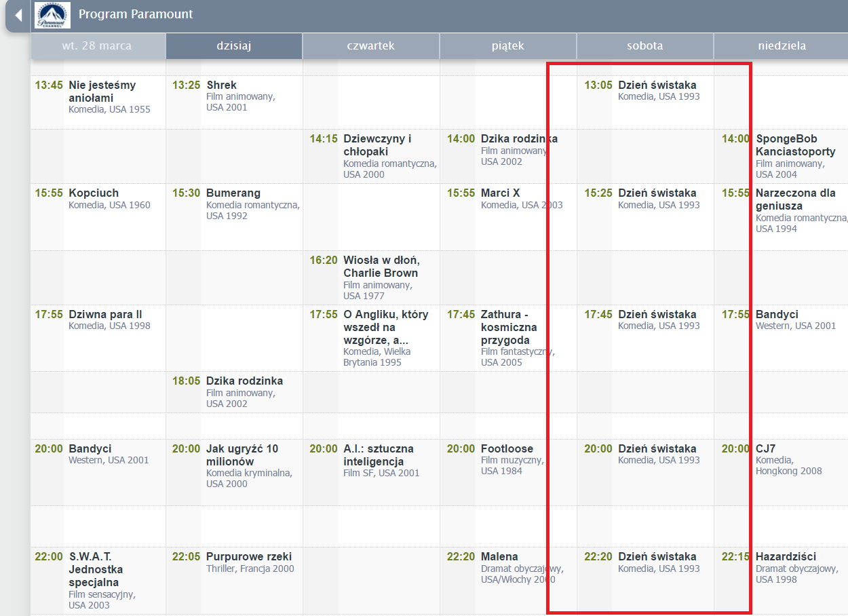This screenshot has height=616, width=848.
Task: Open 'Purpurowe rzeki' at 22:05
Action: (250, 556)
